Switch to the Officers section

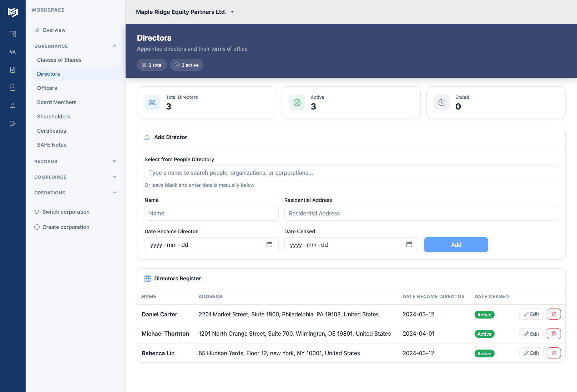pyautogui.click(x=47, y=88)
